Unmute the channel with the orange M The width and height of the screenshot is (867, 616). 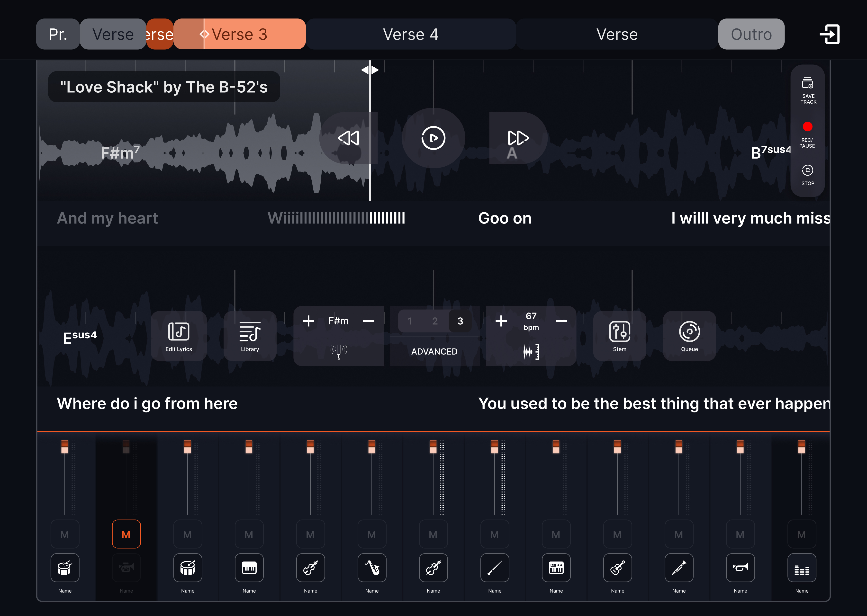tap(126, 534)
